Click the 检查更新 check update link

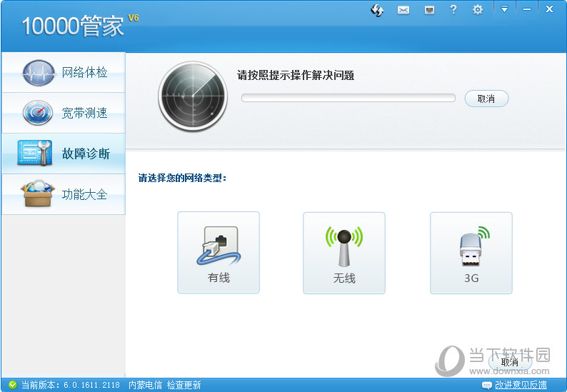coord(184,385)
